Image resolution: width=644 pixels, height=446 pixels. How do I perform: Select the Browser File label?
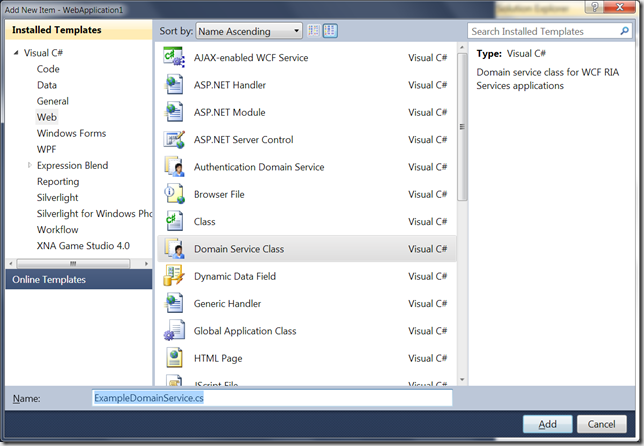[219, 194]
